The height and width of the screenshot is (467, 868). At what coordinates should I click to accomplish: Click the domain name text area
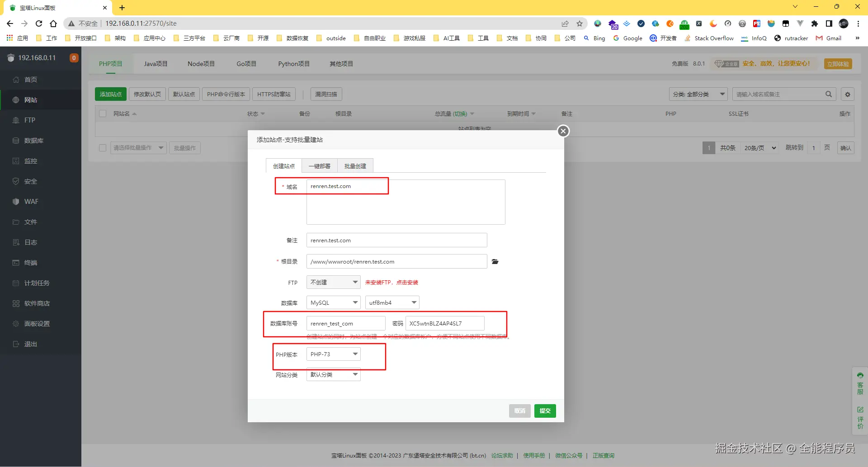click(x=406, y=202)
